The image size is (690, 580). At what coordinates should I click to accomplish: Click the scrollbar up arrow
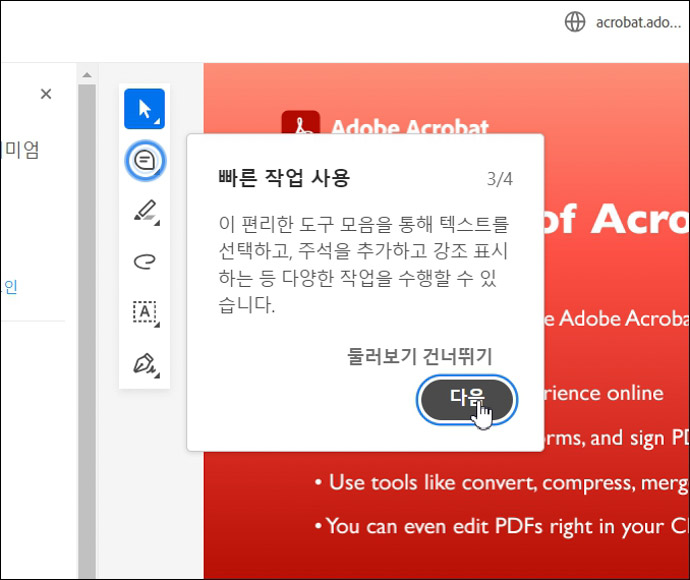[x=87, y=75]
